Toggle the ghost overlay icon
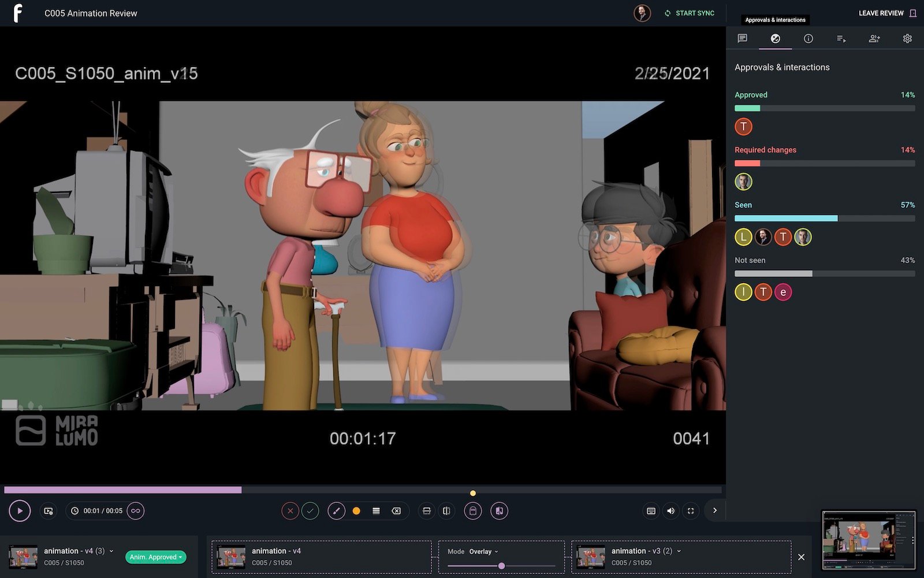The height and width of the screenshot is (578, 924). pos(473,511)
